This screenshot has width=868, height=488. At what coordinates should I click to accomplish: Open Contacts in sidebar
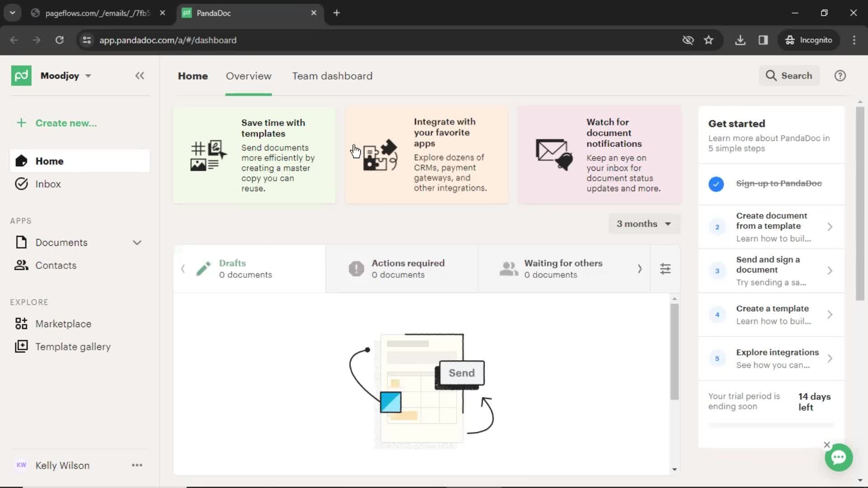pyautogui.click(x=80, y=265)
